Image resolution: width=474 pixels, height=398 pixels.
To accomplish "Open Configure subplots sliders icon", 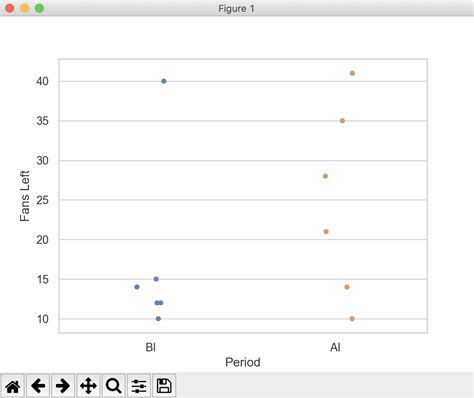I will pos(139,386).
